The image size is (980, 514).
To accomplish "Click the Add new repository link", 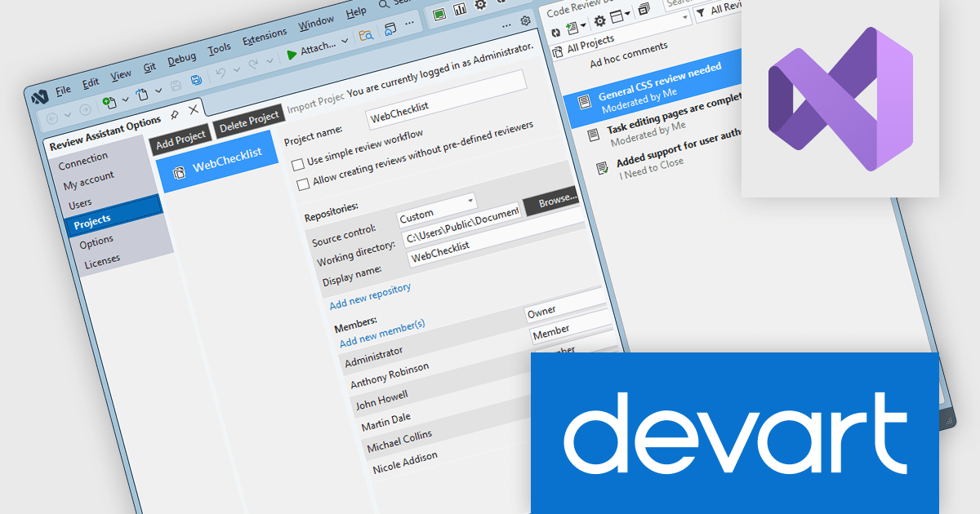I will [370, 295].
